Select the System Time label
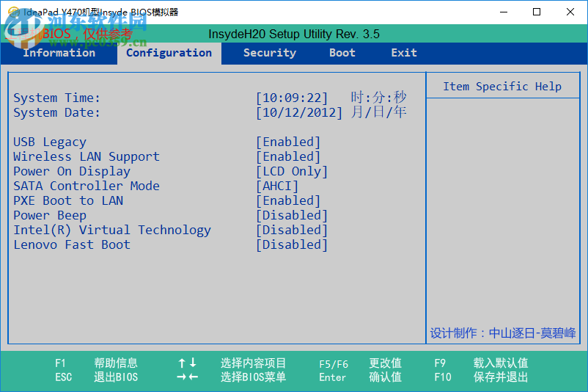Viewport: 588px width, 392px height. click(x=57, y=98)
